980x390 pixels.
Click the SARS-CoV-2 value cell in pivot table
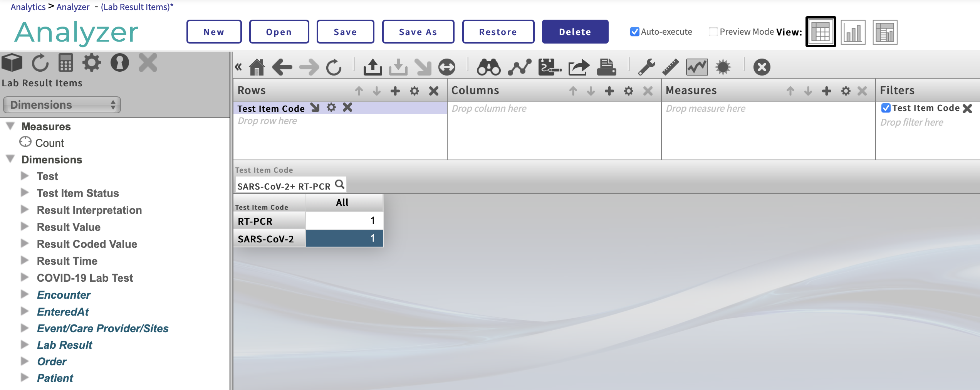click(x=344, y=239)
